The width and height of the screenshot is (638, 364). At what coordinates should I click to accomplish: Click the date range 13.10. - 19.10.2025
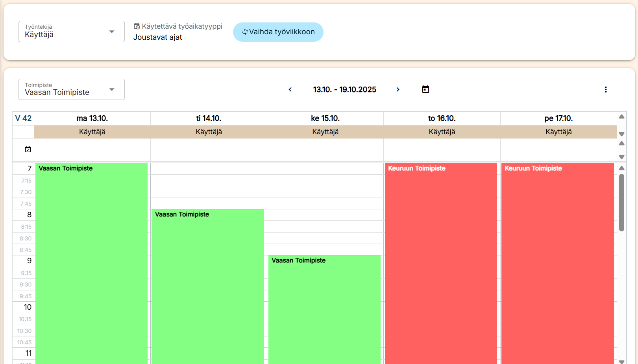coord(344,90)
